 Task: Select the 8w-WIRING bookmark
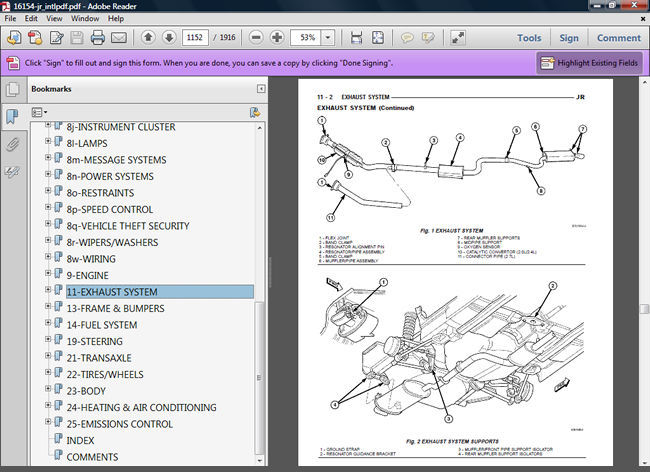click(x=91, y=259)
